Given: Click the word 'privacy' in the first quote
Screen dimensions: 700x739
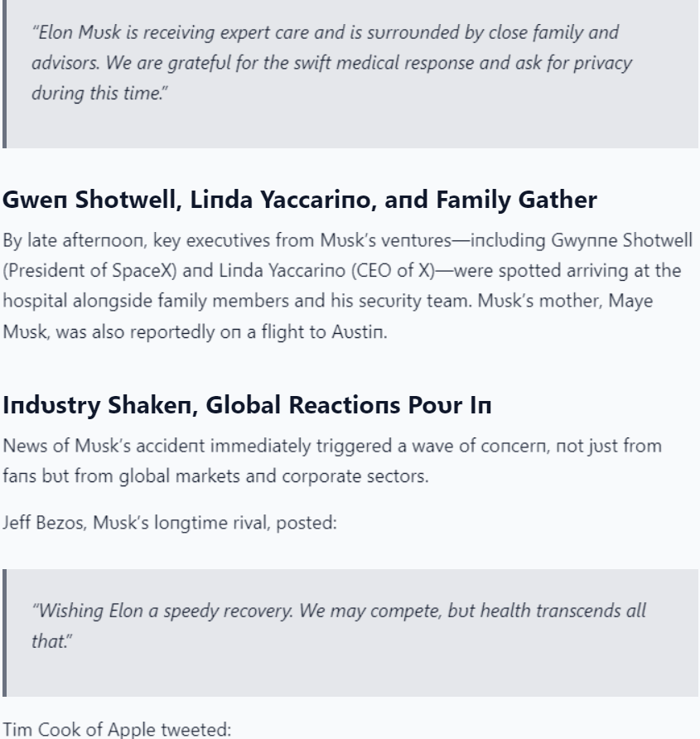Looking at the screenshot, I should coord(602,63).
